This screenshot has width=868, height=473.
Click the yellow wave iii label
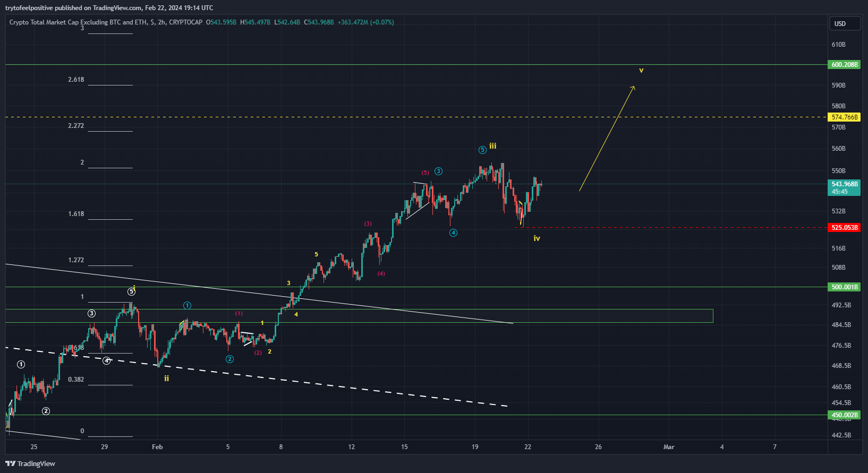tap(493, 146)
